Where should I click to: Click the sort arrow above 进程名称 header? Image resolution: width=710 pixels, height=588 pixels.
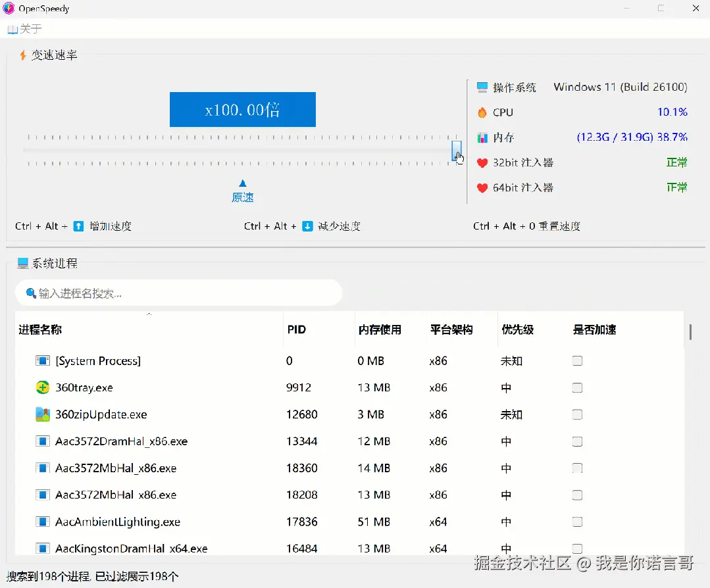149,314
